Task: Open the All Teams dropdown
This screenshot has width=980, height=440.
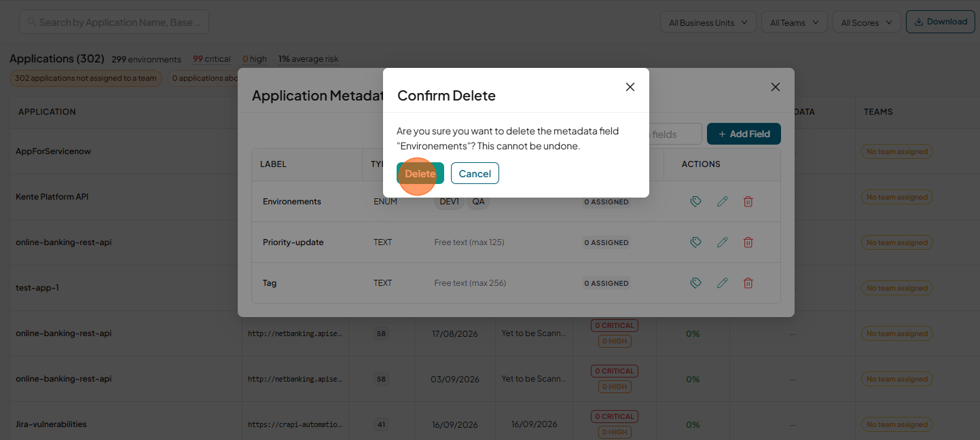Action: [795, 22]
